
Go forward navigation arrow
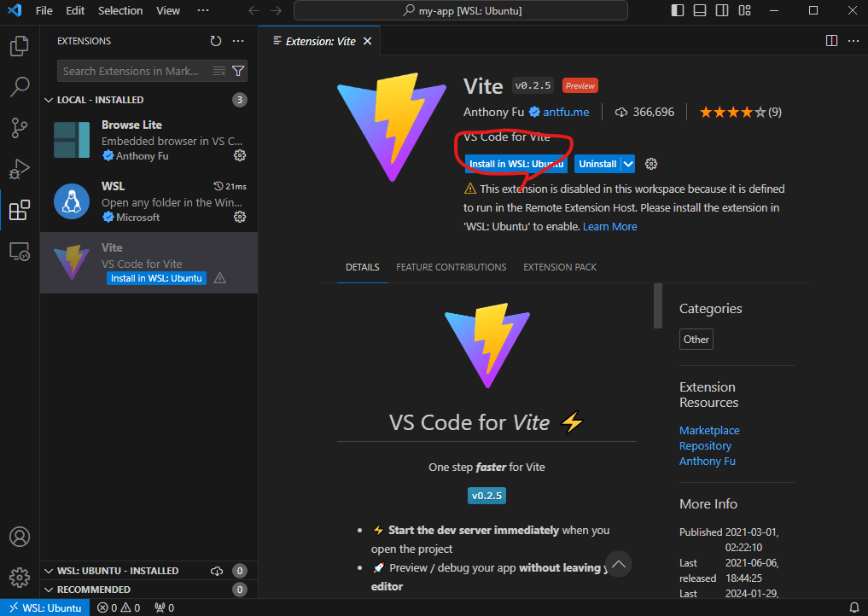coord(276,10)
